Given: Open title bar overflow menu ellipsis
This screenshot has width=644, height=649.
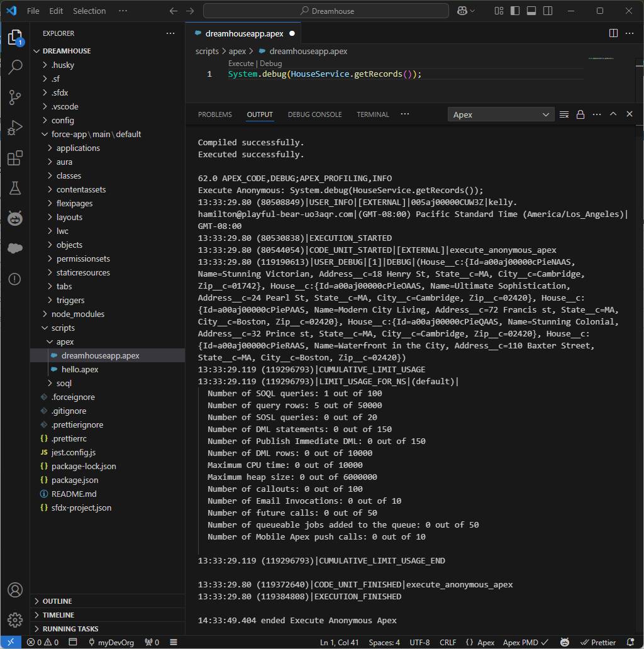Looking at the screenshot, I should 123,11.
